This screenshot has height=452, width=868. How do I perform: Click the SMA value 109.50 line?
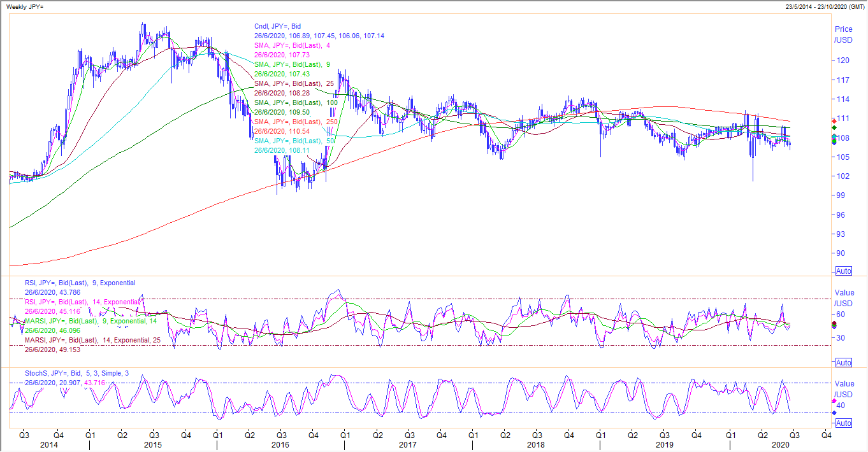282,112
